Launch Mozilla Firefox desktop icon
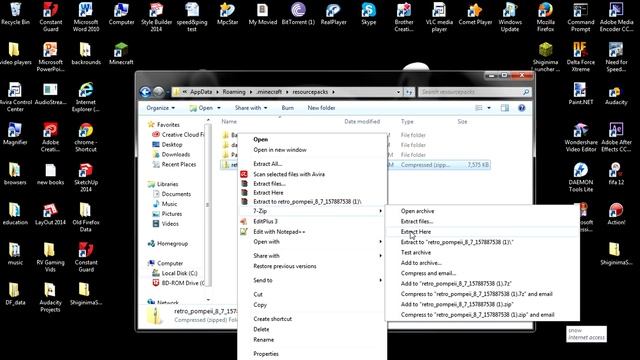The image size is (640, 360). pyautogui.click(x=546, y=17)
